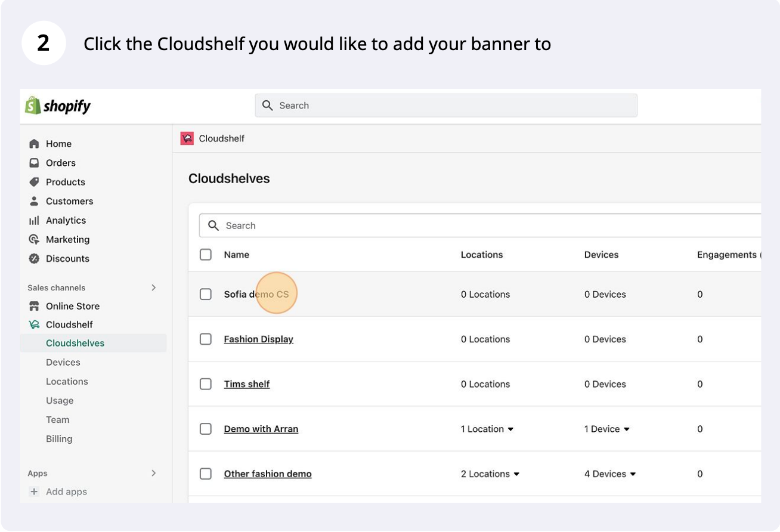Click the Name column header
The width and height of the screenshot is (780, 532).
pyautogui.click(x=237, y=255)
